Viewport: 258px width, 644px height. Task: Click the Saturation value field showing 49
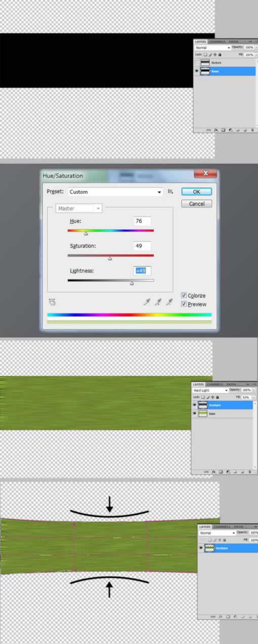click(x=142, y=246)
